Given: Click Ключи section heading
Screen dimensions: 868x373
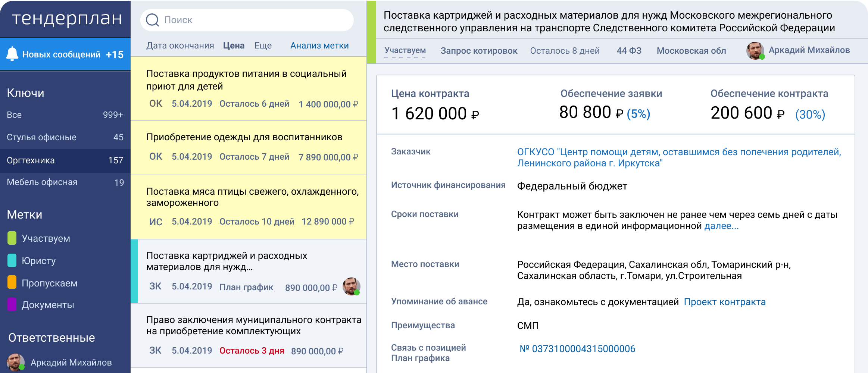Looking at the screenshot, I should [x=25, y=93].
